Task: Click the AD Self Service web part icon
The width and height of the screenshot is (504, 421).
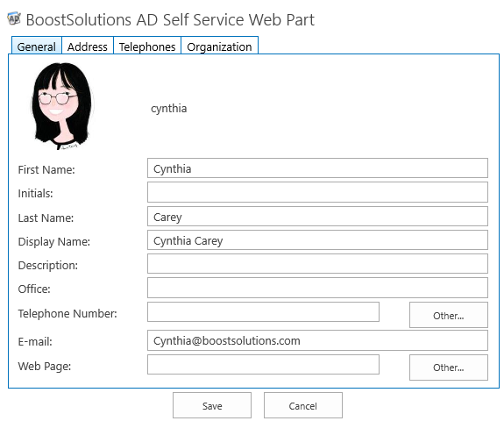Action: coord(14,19)
